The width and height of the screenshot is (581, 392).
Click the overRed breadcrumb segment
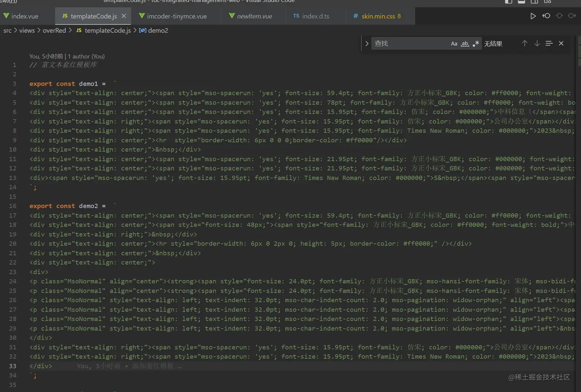click(x=54, y=30)
